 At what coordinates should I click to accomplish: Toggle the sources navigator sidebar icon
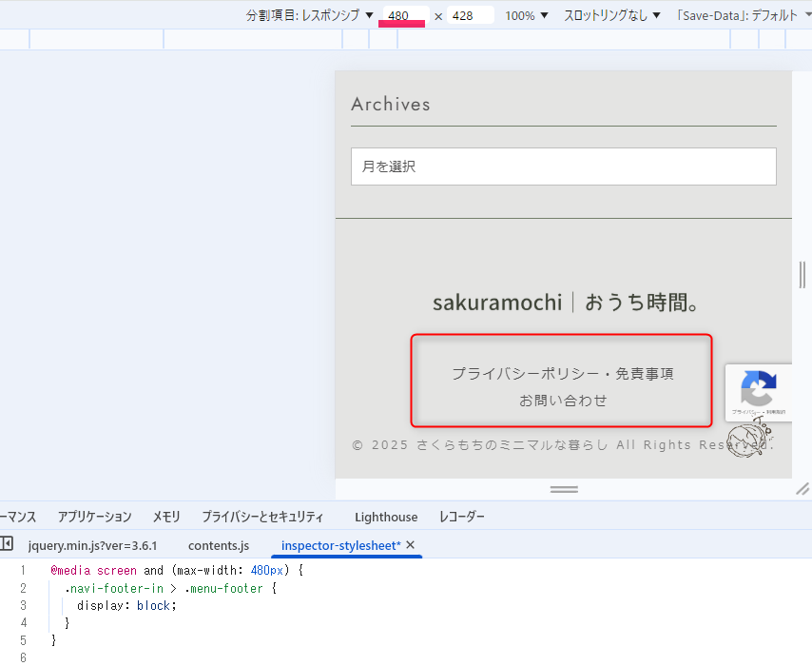(x=7, y=544)
